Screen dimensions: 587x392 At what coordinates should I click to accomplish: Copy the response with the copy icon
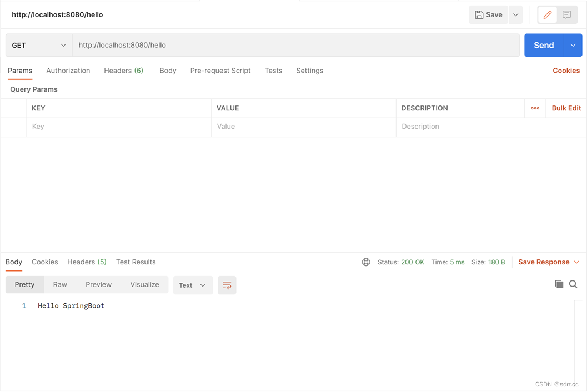pos(559,284)
